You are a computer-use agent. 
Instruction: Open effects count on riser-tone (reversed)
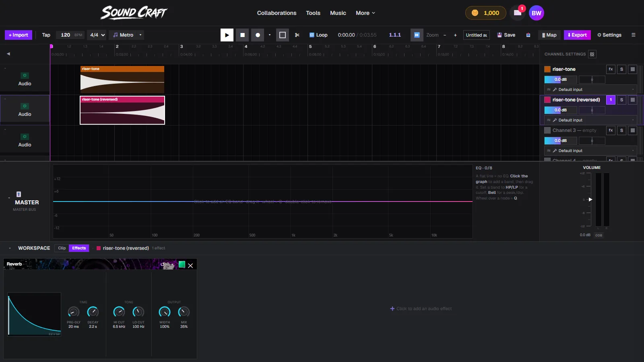pyautogui.click(x=611, y=100)
